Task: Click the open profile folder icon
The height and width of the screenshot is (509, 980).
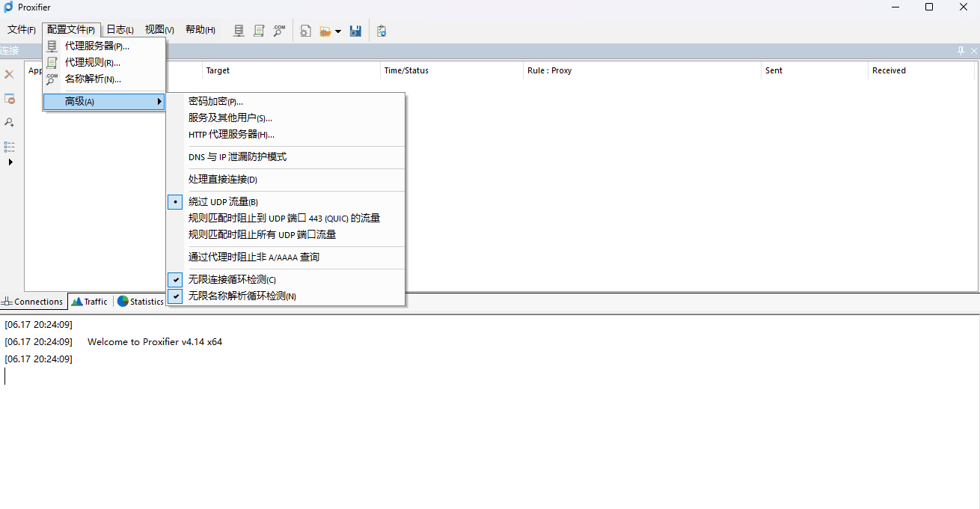Action: (325, 31)
